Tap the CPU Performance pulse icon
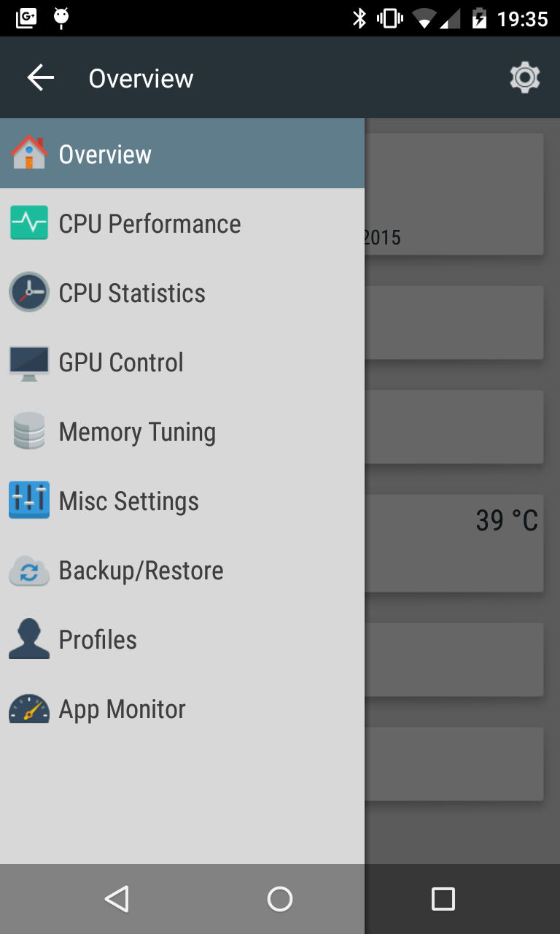The width and height of the screenshot is (560, 934). pyautogui.click(x=29, y=223)
